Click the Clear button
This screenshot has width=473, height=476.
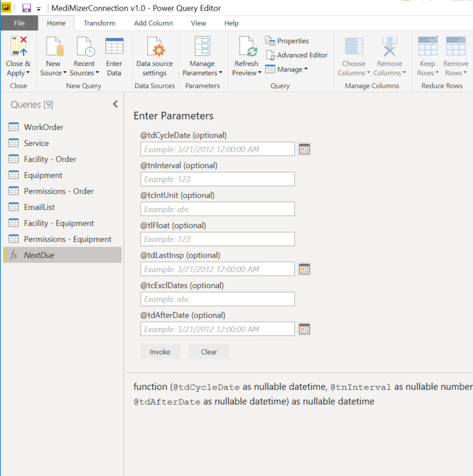click(209, 351)
